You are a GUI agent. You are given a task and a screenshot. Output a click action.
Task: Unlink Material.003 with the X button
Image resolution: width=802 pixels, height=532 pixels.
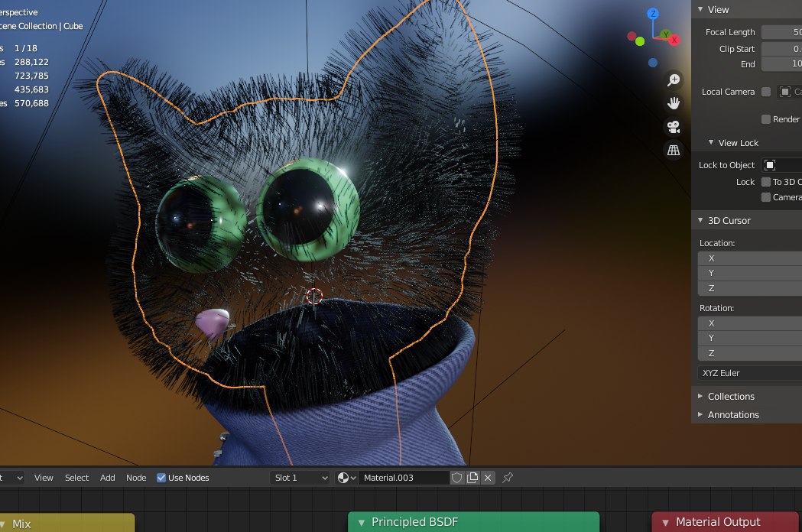coord(488,478)
